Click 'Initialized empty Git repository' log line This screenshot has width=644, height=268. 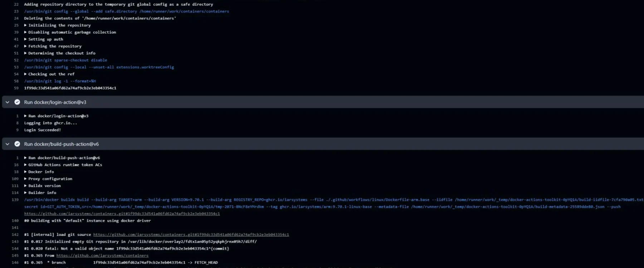point(140,242)
